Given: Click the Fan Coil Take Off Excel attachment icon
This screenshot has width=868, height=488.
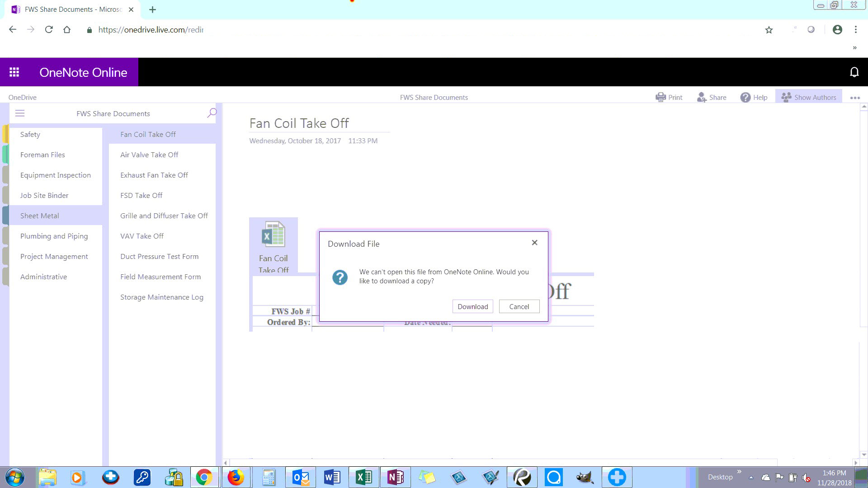Looking at the screenshot, I should [273, 234].
